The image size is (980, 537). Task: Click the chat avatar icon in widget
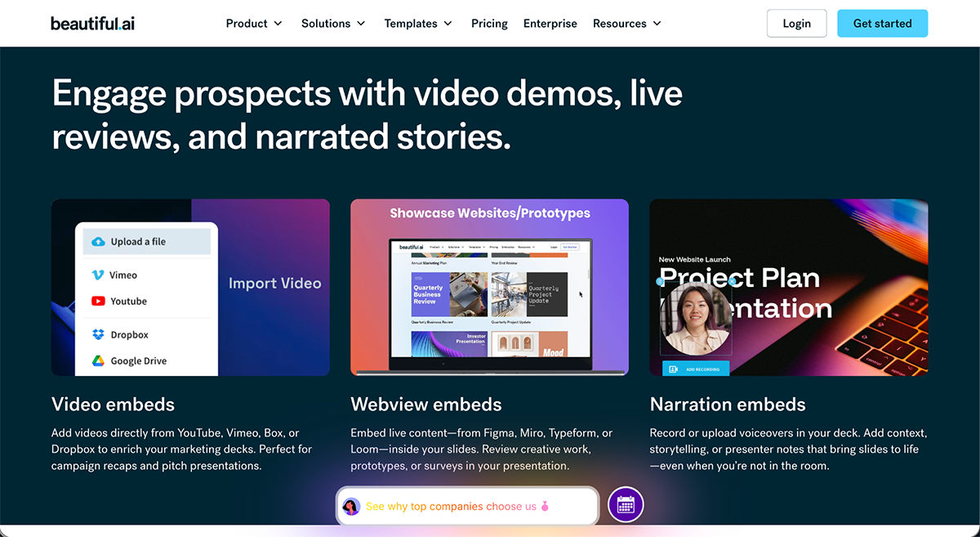pos(351,507)
